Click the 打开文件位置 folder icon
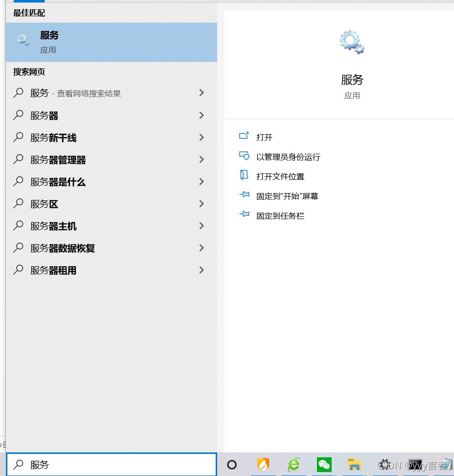This screenshot has height=476, width=454. (x=244, y=176)
